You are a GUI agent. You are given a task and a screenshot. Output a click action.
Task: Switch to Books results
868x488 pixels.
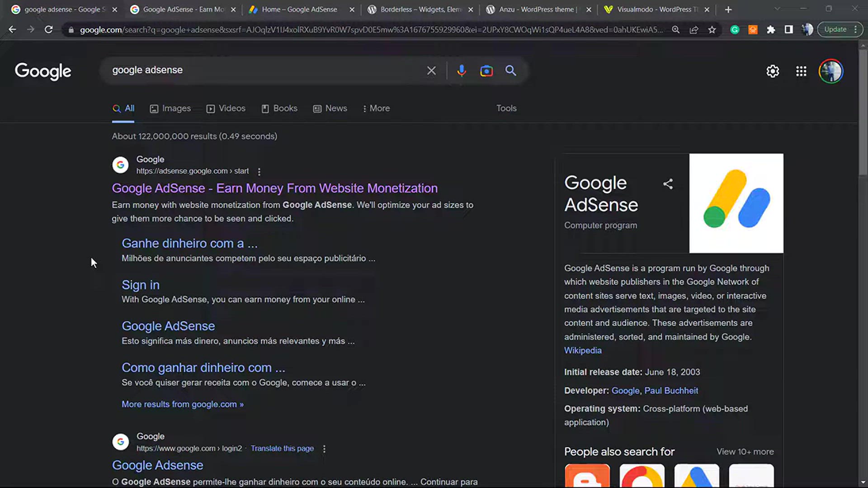(279, 108)
